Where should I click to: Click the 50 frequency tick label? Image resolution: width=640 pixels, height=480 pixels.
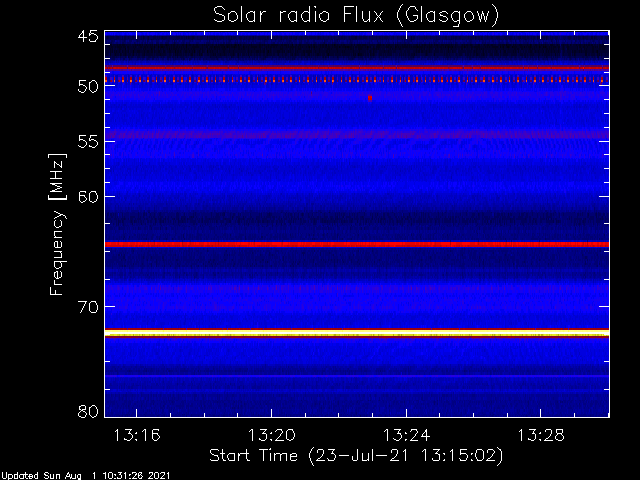coord(87,86)
